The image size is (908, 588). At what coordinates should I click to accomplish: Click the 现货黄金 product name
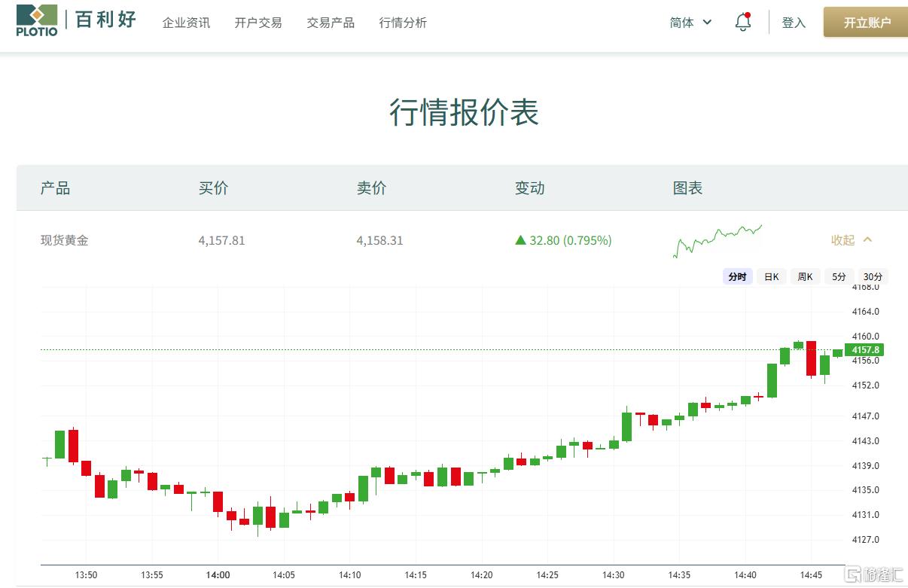coord(64,240)
